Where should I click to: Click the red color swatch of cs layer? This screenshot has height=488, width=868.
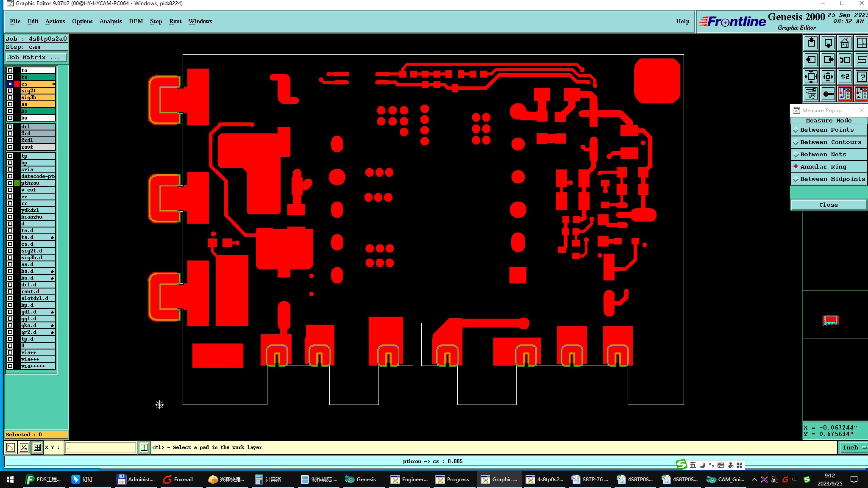(17, 84)
